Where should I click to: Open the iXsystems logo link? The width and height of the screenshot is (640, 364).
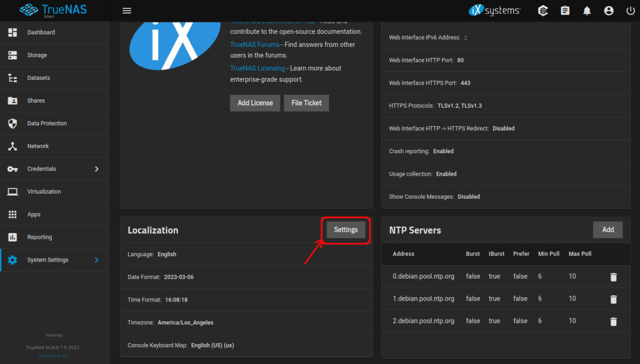(x=495, y=10)
